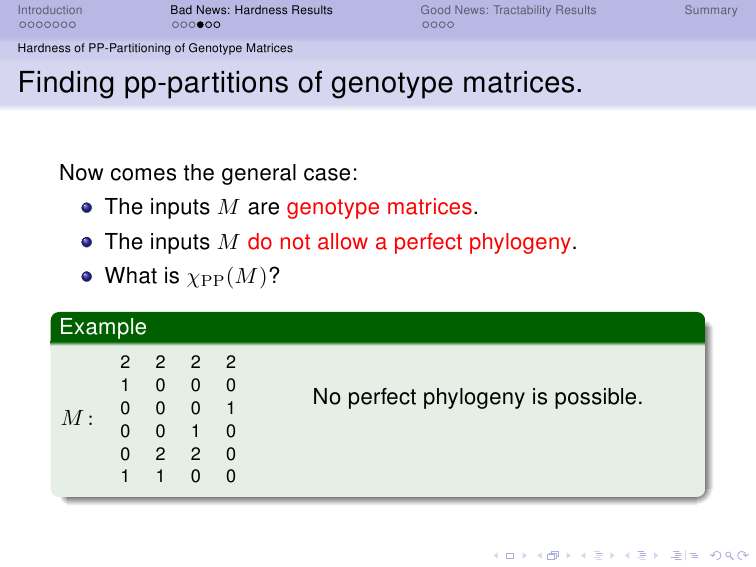Go to previous frame using frame-back arrow

(540, 556)
